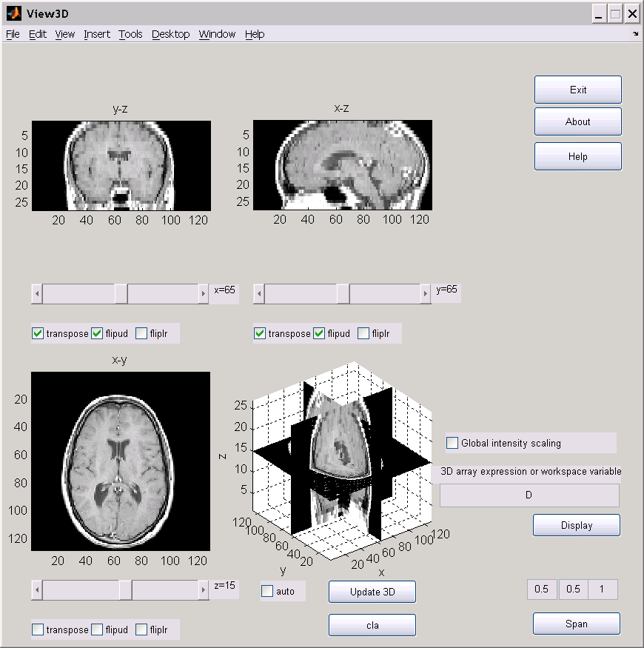
Task: Uncheck flipud for the x-z view
Action: tap(319, 333)
